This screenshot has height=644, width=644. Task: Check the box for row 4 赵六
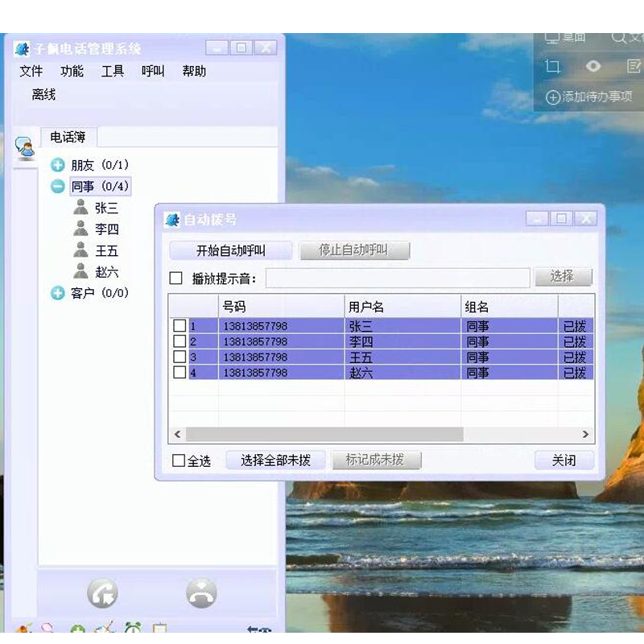point(180,372)
